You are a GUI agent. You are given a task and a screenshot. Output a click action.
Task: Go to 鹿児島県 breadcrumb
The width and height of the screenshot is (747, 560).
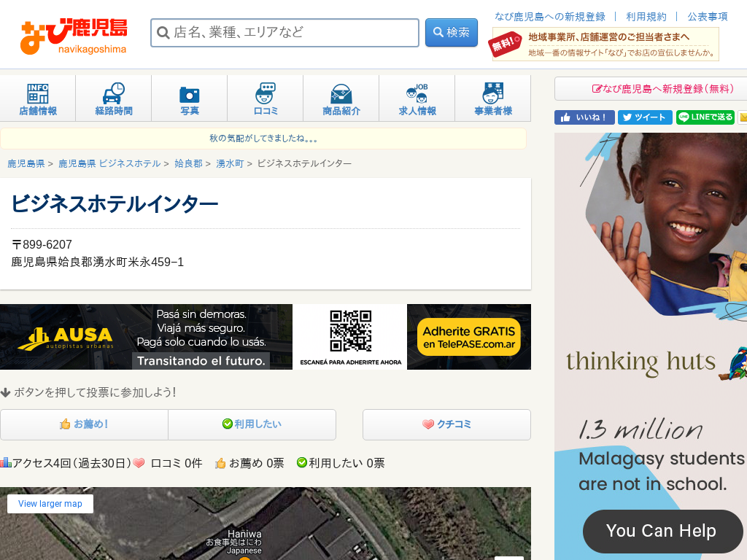[x=26, y=164]
